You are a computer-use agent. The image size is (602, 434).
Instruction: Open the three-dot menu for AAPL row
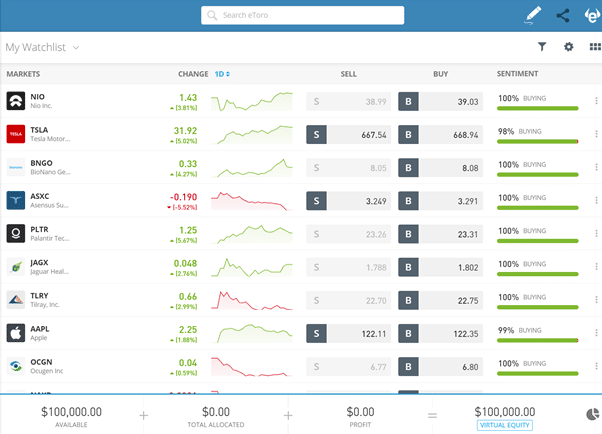(596, 333)
